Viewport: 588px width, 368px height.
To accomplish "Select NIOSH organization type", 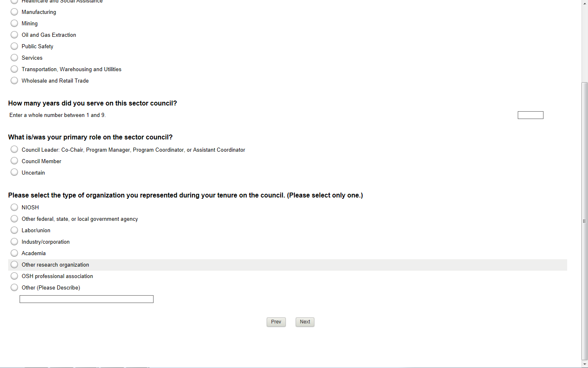I will 14,207.
